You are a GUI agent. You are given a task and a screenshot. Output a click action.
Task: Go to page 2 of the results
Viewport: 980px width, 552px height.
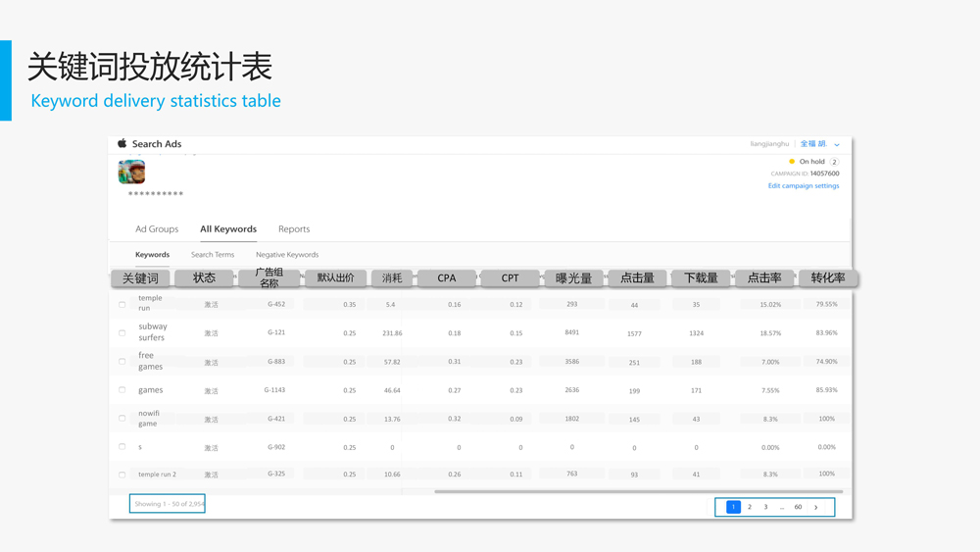750,507
